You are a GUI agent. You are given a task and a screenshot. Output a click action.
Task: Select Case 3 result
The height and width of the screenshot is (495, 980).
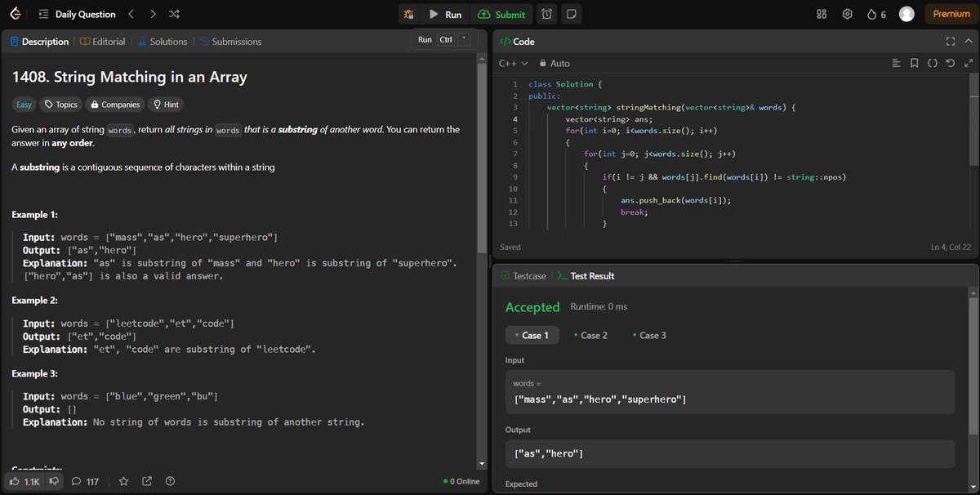click(649, 335)
